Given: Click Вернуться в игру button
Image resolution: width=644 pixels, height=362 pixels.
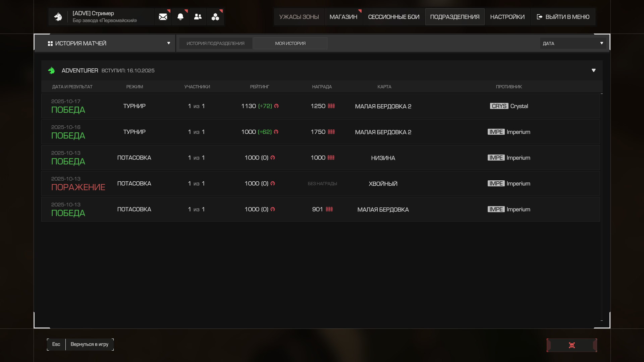Looking at the screenshot, I should coord(90,344).
